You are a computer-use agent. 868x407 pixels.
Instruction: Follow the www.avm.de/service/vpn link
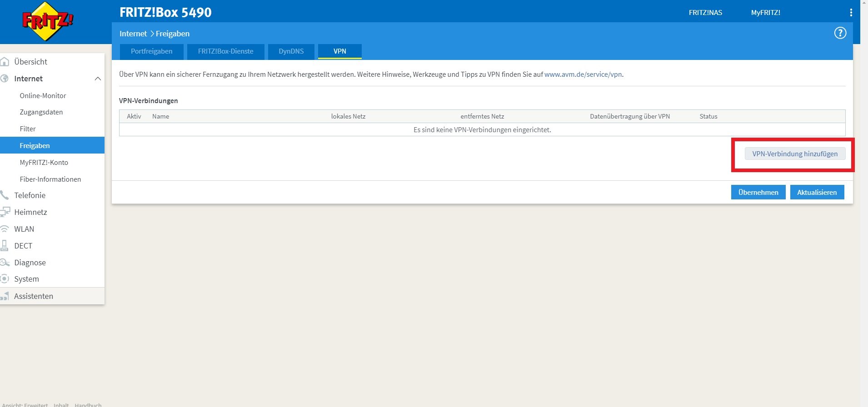coord(583,74)
